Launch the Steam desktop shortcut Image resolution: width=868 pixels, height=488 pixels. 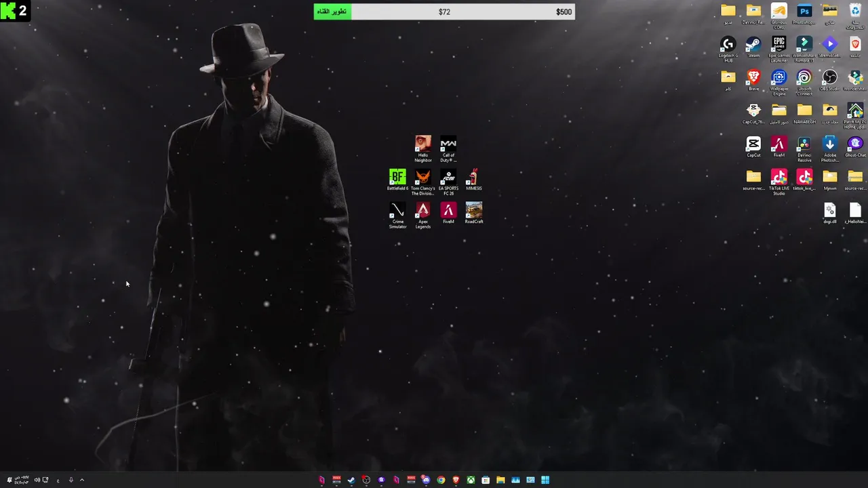753,47
